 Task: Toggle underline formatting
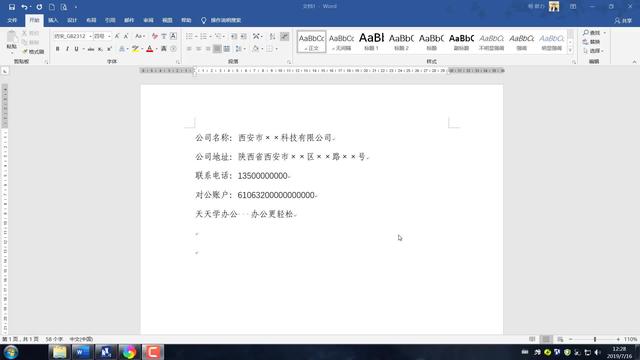[x=76, y=49]
